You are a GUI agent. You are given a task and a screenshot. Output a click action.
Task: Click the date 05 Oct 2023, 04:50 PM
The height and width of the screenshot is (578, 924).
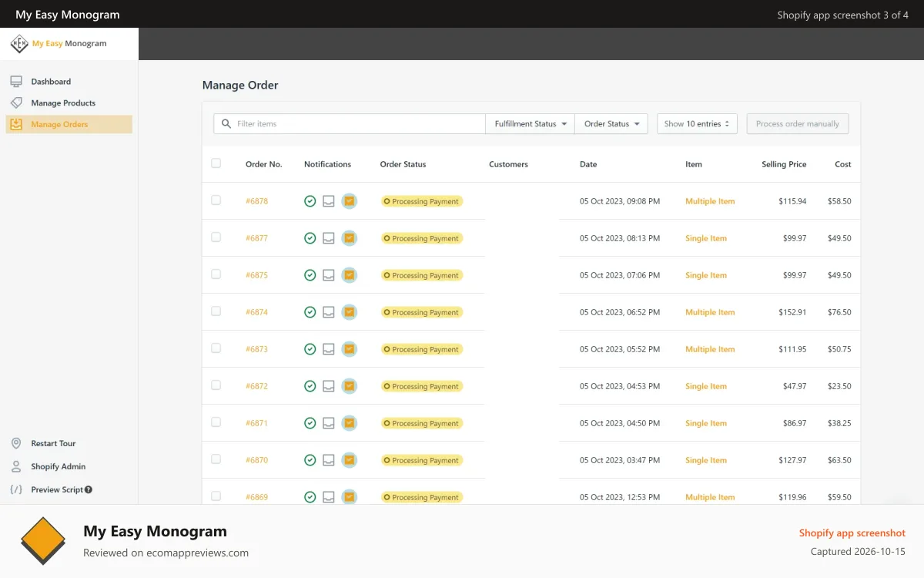[x=620, y=423]
